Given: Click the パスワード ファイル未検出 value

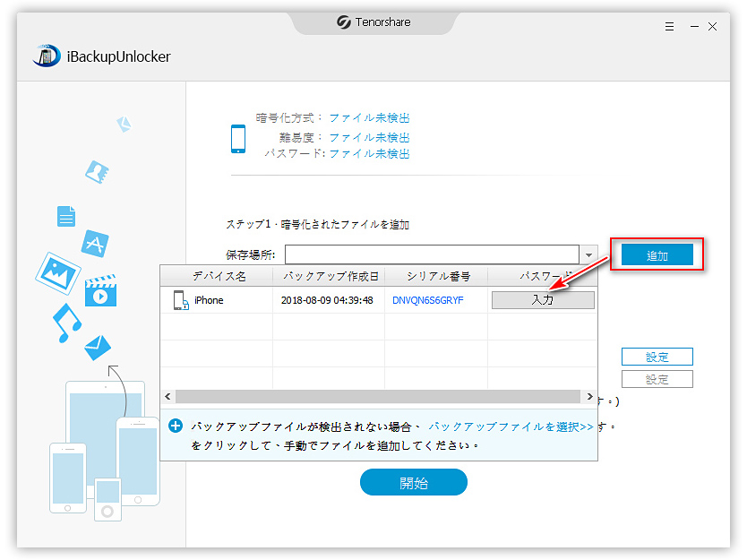Looking at the screenshot, I should tap(369, 153).
